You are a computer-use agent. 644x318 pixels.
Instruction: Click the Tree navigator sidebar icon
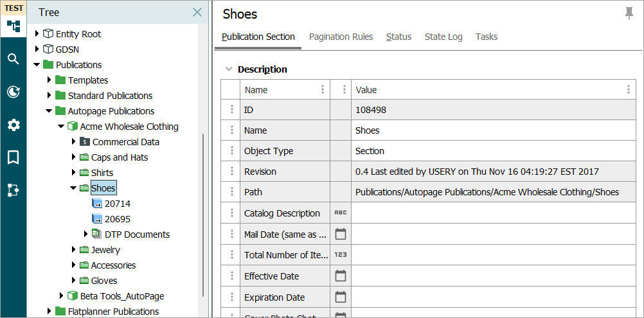[x=13, y=26]
